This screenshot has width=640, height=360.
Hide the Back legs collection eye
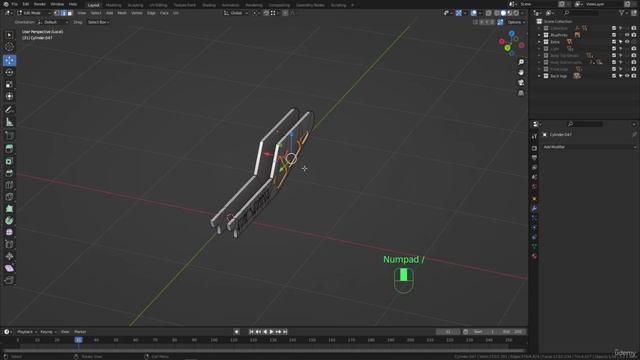627,76
